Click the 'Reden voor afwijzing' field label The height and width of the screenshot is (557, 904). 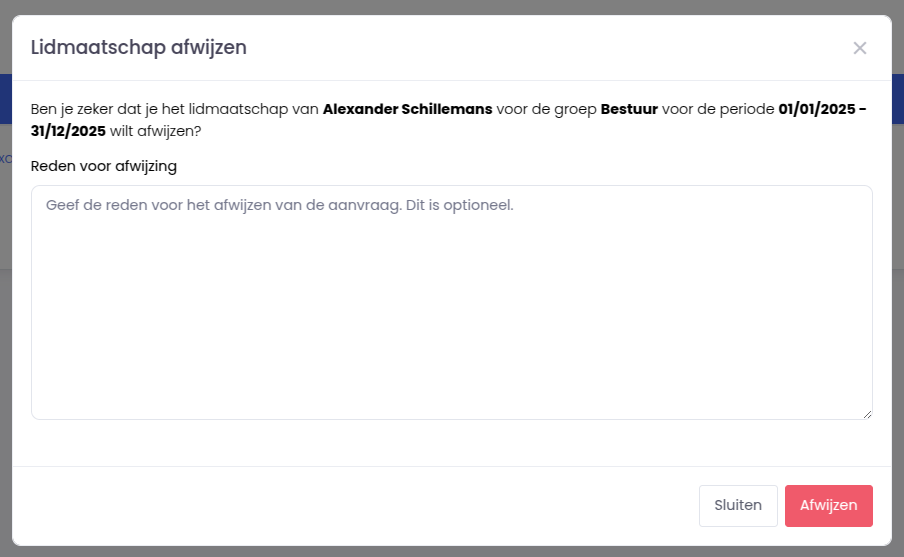[104, 166]
